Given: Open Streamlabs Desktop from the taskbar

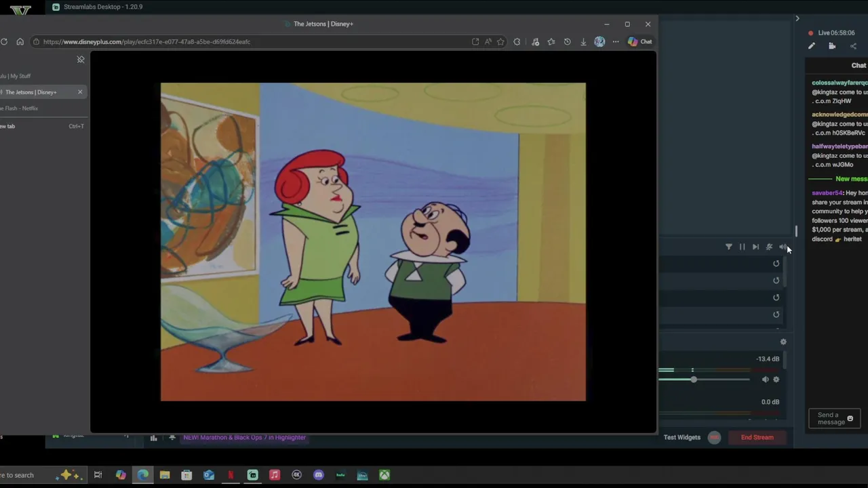Looking at the screenshot, I should pos(252,475).
